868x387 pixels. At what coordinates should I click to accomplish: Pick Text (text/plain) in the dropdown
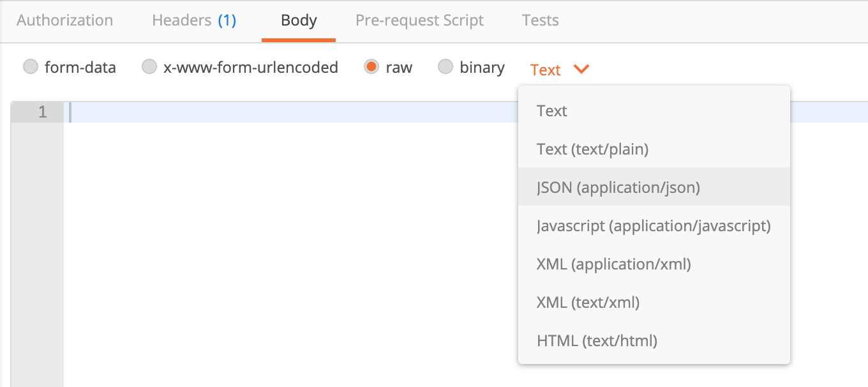[592, 149]
